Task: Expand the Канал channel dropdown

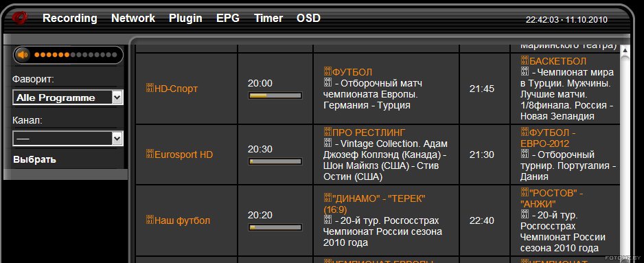Action: click(x=68, y=139)
